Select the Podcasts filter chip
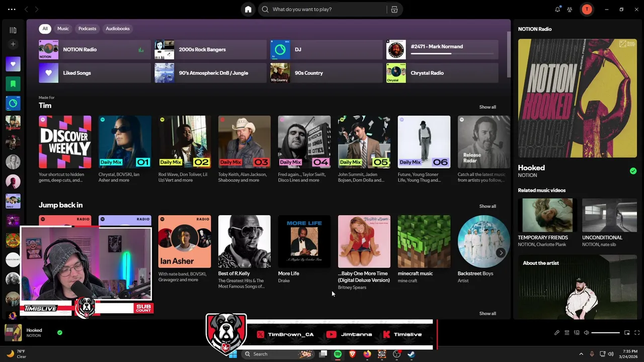Screen dimensions: 644x362 87,29
